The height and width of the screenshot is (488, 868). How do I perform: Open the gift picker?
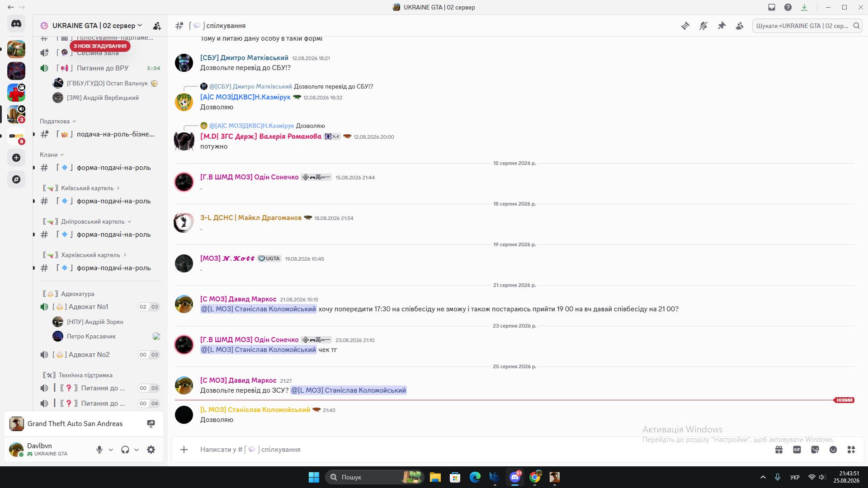[x=779, y=450]
